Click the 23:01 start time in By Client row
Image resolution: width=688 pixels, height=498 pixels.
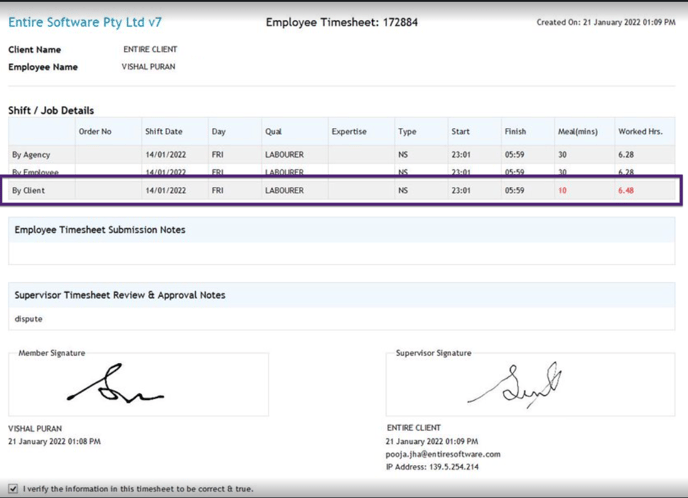pos(461,190)
